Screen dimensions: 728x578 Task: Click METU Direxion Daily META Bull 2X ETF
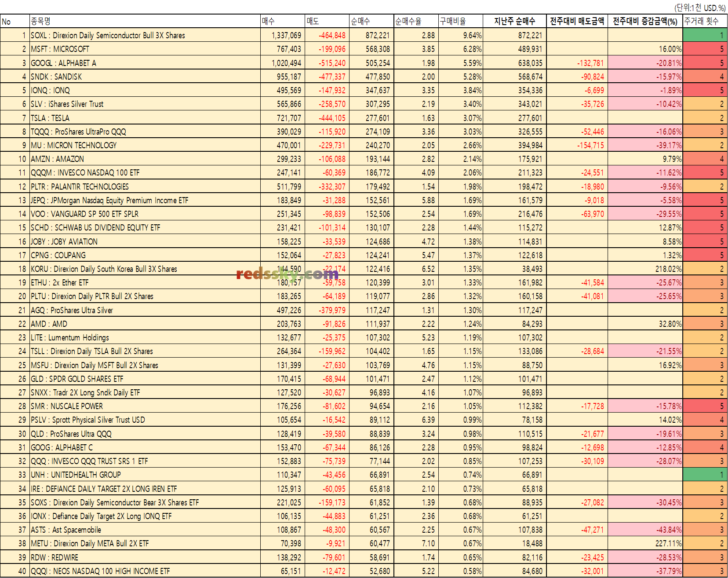pos(145,543)
